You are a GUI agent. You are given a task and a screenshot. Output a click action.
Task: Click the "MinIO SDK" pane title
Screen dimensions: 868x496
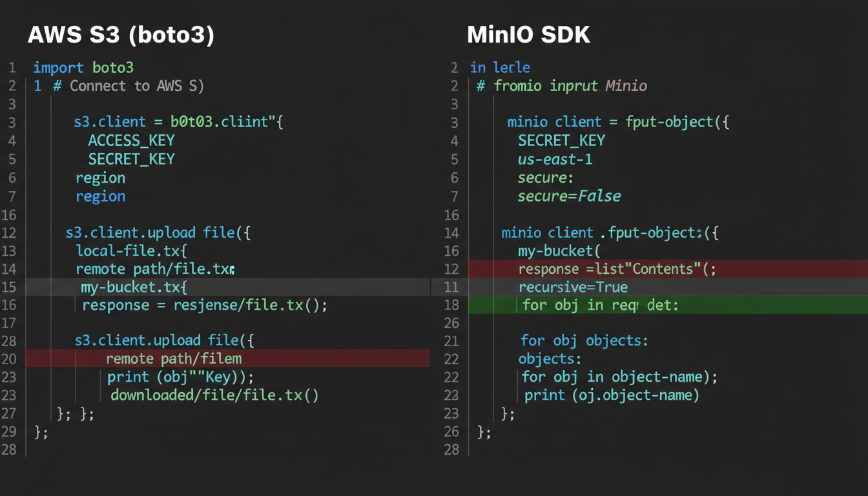[x=528, y=35]
